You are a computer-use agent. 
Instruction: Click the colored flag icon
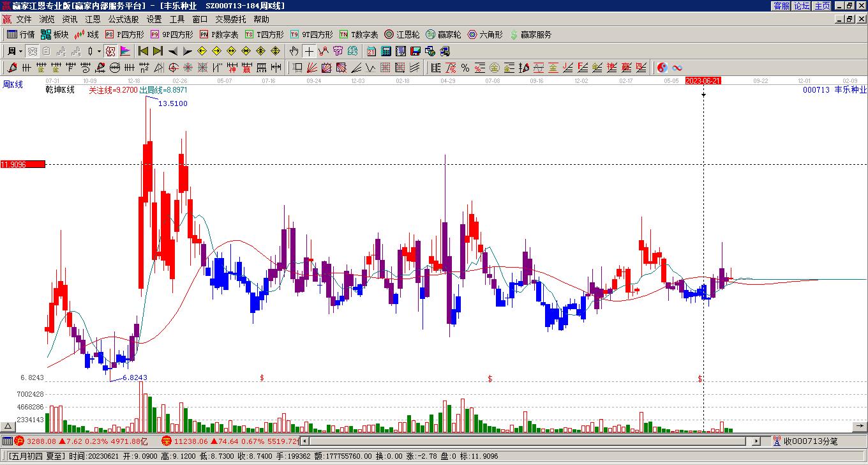(125, 51)
